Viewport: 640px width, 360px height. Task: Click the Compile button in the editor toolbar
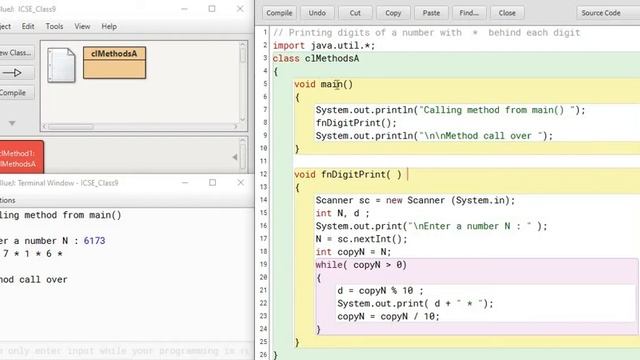pyautogui.click(x=279, y=13)
